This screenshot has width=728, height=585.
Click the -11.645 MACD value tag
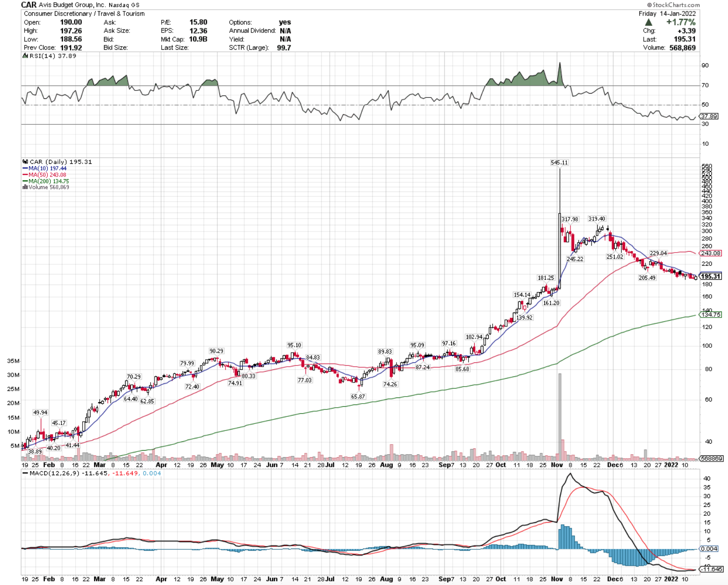click(x=710, y=569)
